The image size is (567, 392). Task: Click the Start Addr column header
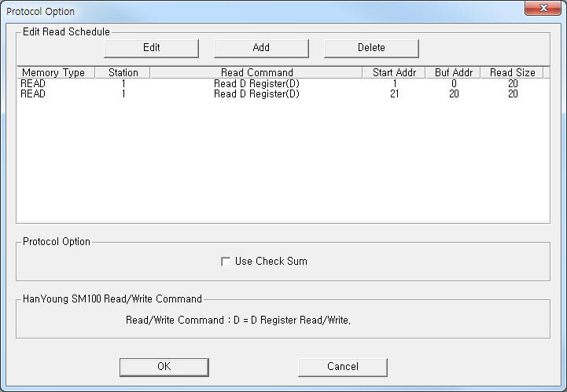click(393, 72)
